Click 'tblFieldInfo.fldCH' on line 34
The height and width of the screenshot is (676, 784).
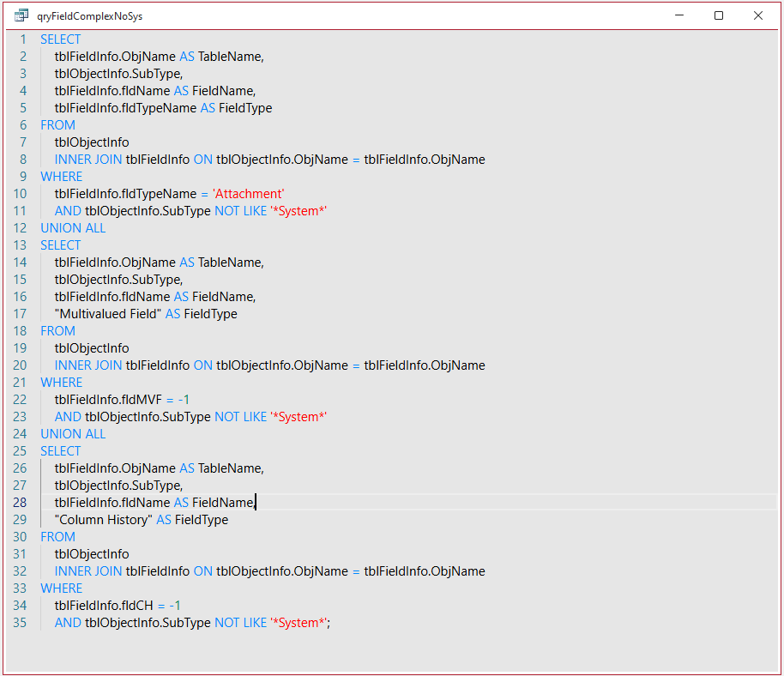(x=104, y=606)
